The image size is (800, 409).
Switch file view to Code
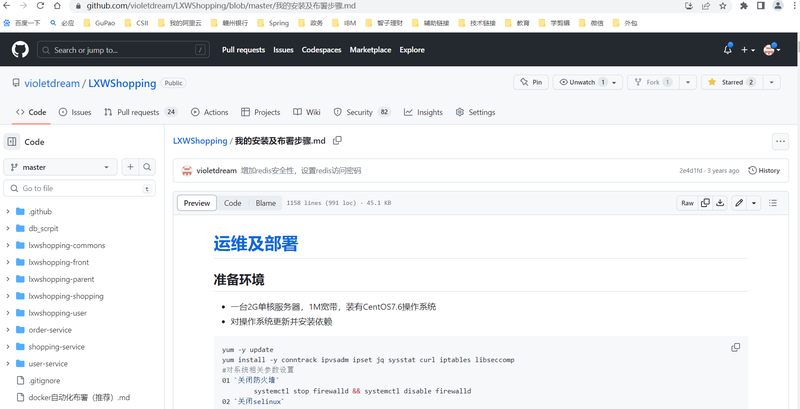pos(232,203)
